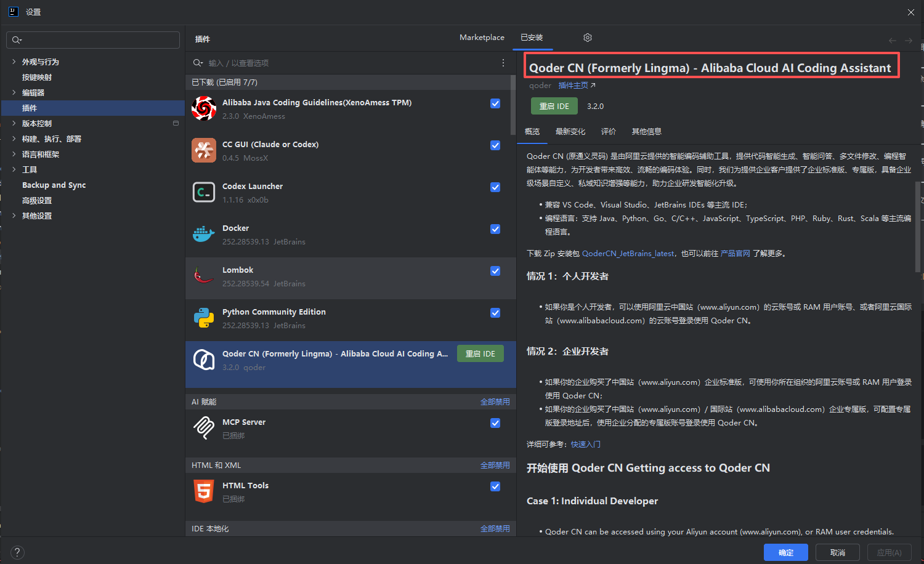Open the plugins gear settings menu
This screenshot has width=924, height=564.
[x=588, y=38]
